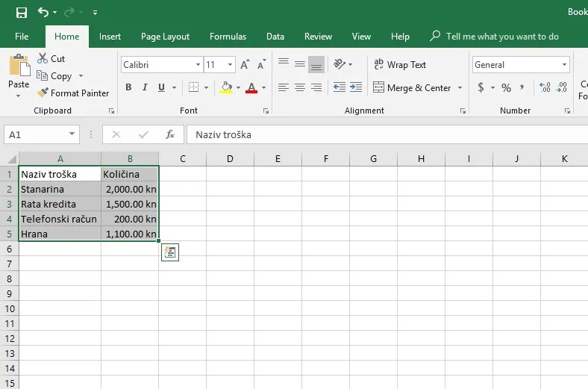Open the font size 11 dropdown
This screenshot has width=588, height=389.
click(x=231, y=65)
